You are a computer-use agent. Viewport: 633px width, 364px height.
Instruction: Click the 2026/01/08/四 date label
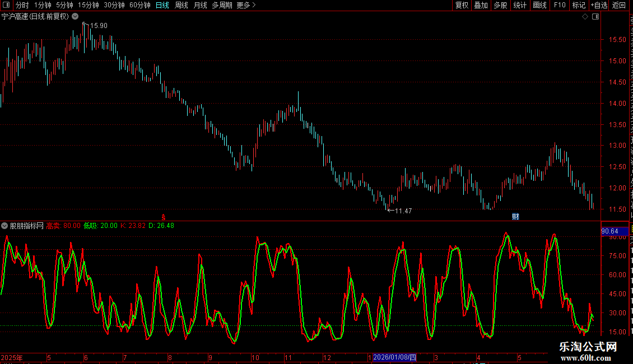coord(394,357)
